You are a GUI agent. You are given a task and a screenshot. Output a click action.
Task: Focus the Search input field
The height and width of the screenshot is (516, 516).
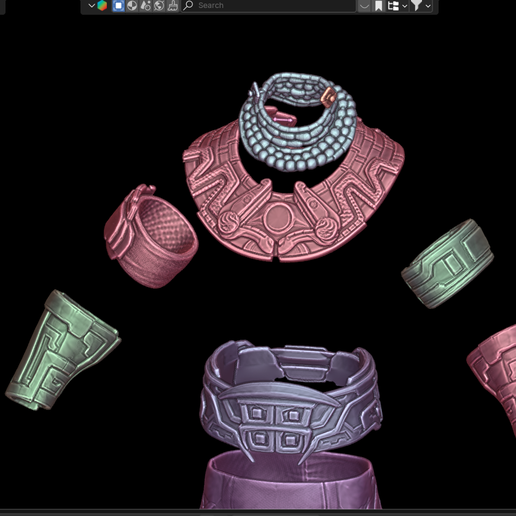(268, 6)
